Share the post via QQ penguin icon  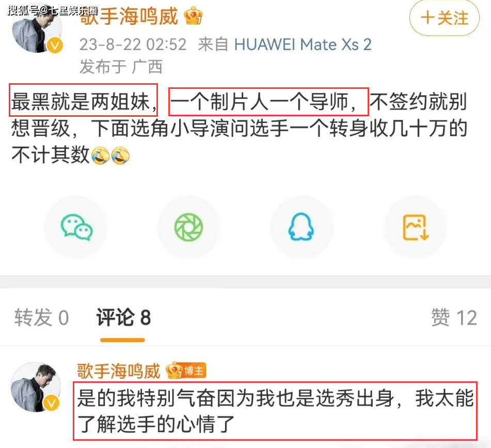(x=301, y=227)
